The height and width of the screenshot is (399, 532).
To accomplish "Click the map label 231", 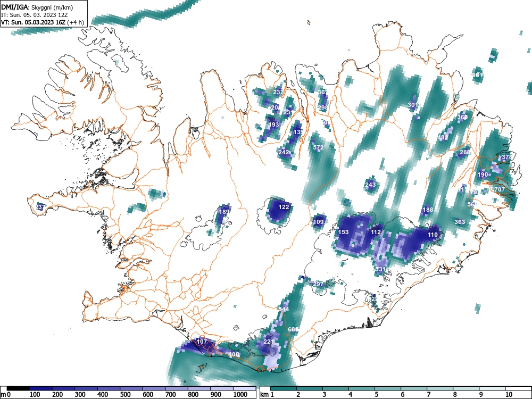I will 288,113.
